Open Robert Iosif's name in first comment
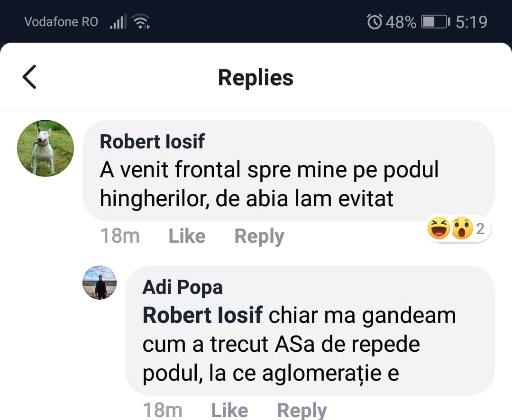 [x=152, y=141]
